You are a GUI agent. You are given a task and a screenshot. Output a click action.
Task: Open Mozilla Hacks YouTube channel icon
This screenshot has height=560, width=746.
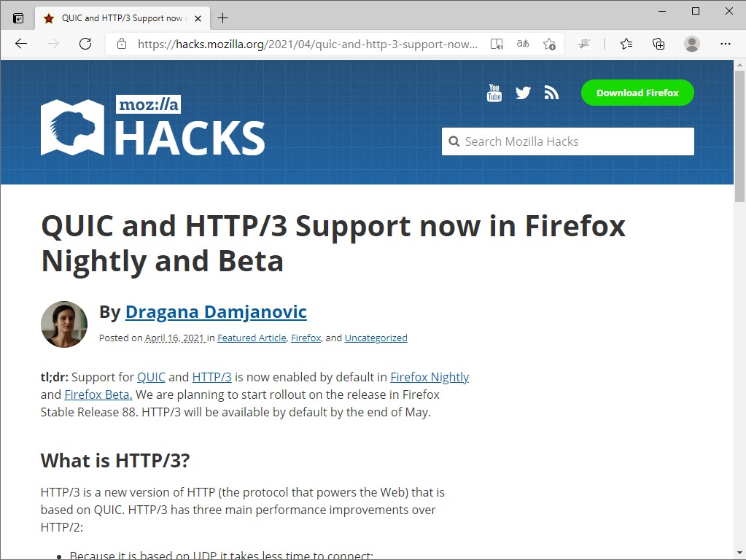coord(494,93)
